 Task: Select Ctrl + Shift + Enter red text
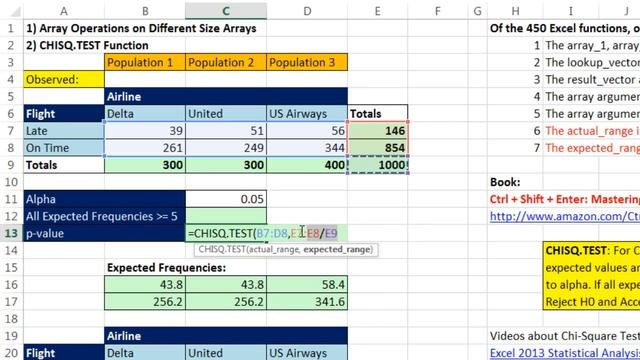tap(564, 199)
